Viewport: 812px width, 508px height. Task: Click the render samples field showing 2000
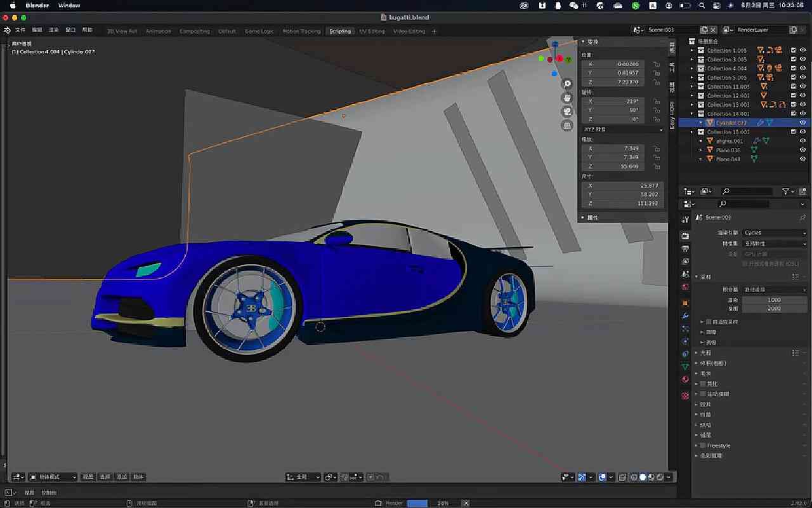[x=774, y=308]
